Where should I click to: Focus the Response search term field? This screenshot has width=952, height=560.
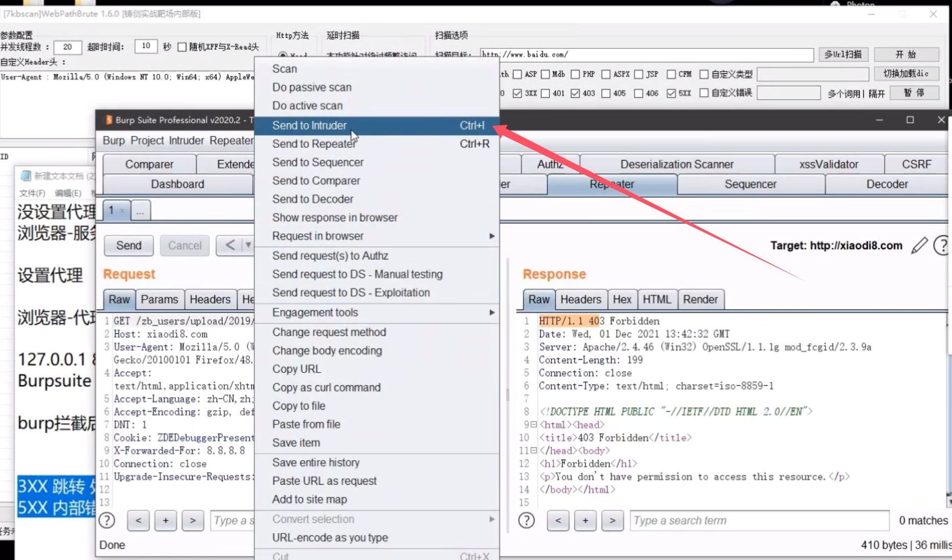point(759,521)
